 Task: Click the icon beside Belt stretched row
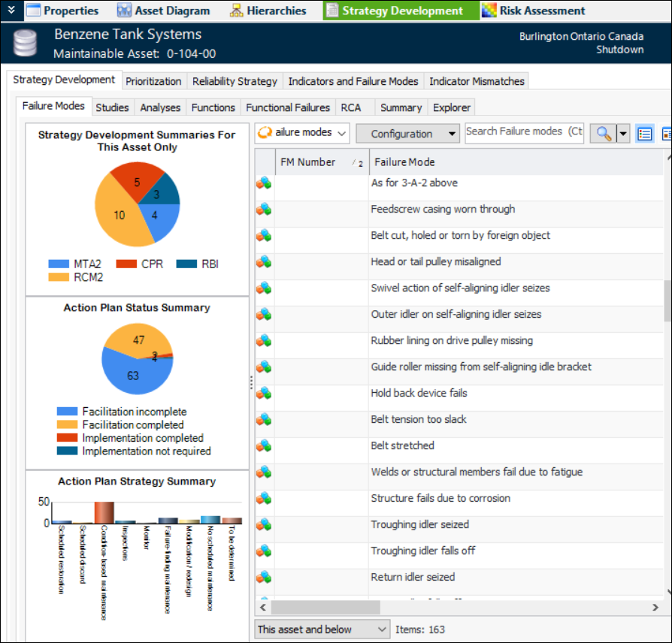264,446
